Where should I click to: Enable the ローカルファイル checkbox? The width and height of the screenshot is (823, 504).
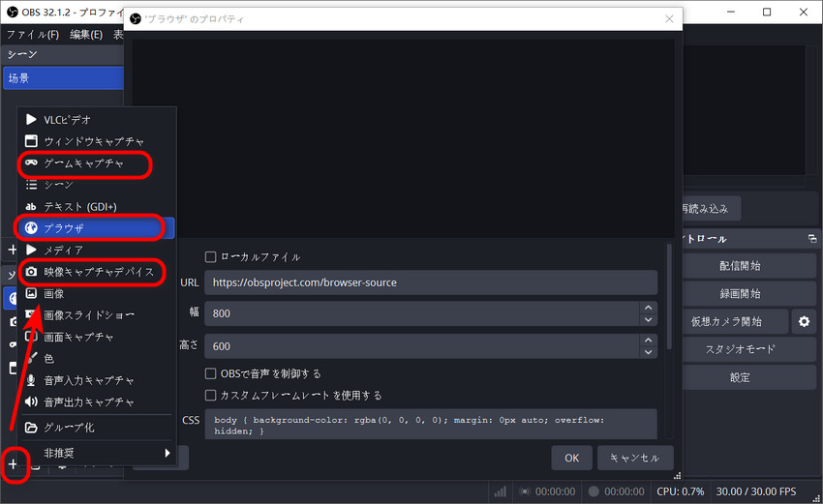[210, 257]
